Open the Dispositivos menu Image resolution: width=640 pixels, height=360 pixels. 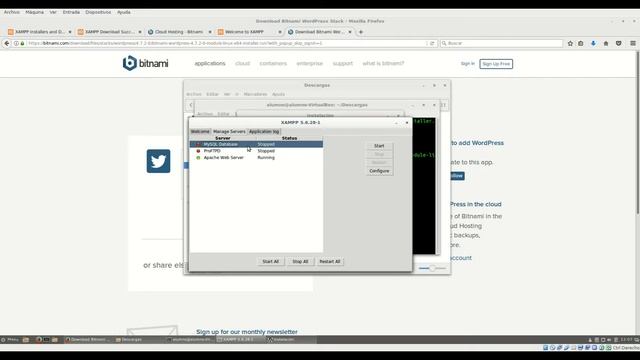pyautogui.click(x=98, y=12)
